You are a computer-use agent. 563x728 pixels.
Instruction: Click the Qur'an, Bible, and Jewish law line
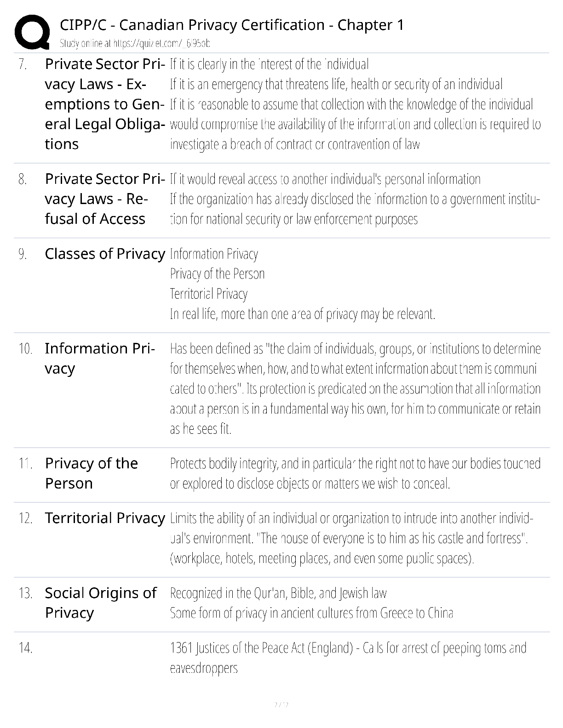click(x=278, y=593)
